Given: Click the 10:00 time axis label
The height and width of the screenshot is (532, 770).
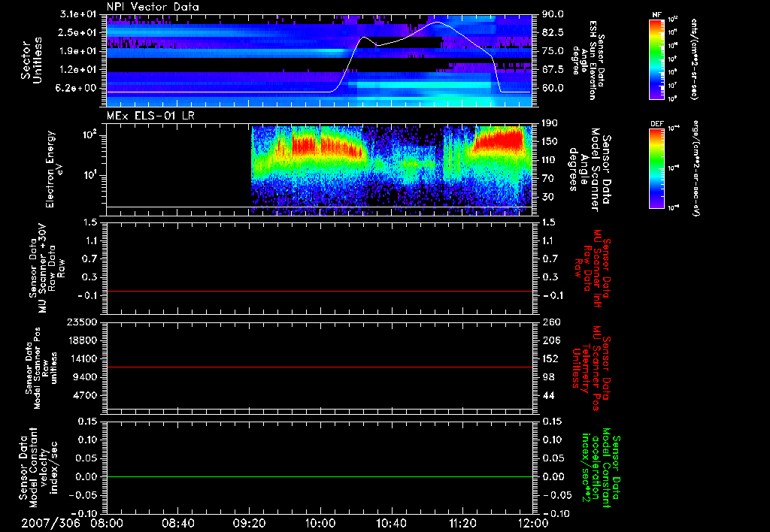Looking at the screenshot, I should click(320, 522).
